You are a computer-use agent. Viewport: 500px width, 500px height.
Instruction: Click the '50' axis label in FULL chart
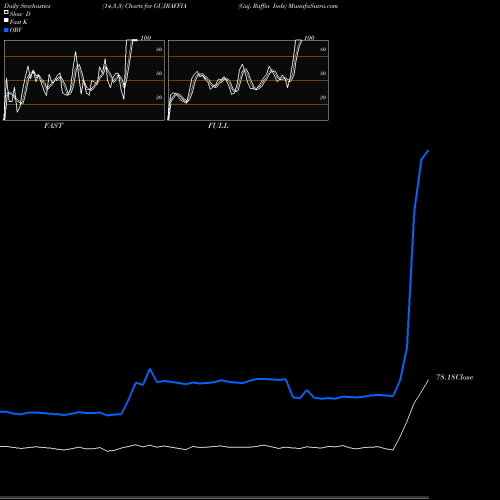323,73
